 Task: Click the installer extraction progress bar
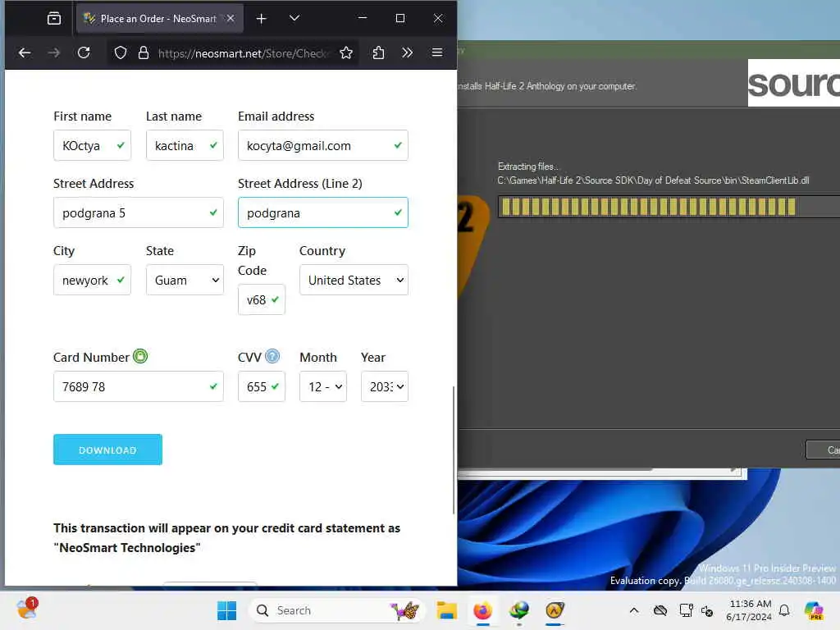[x=669, y=207]
